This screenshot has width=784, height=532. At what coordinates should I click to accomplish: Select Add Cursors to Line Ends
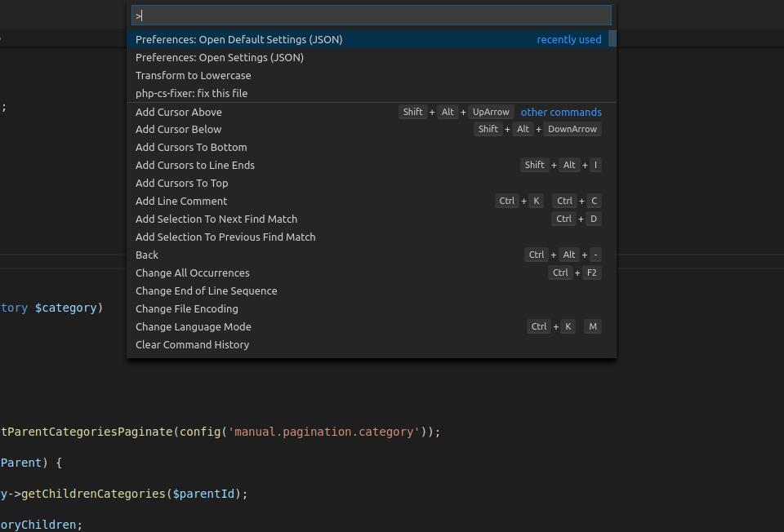[x=195, y=165]
